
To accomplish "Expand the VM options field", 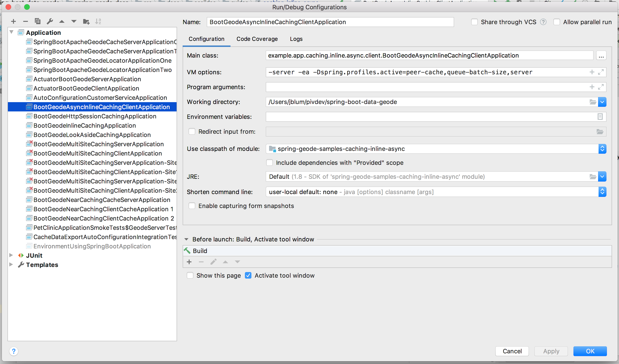I will (601, 72).
